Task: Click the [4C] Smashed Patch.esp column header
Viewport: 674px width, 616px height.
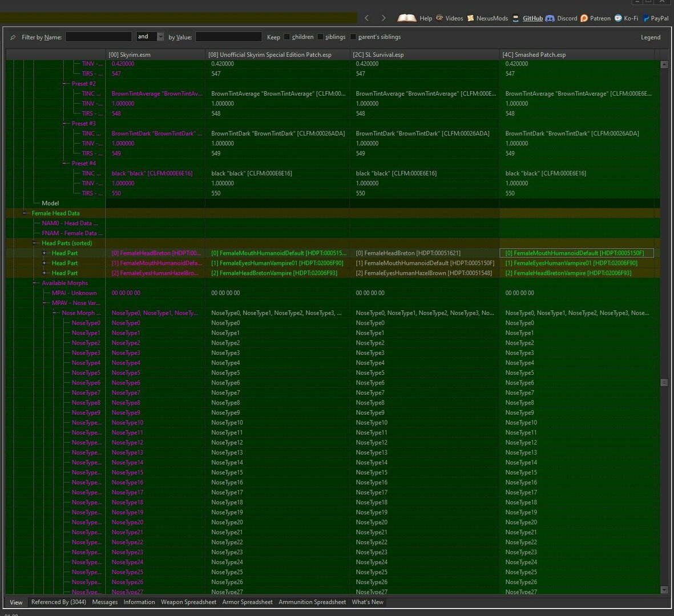Action: pyautogui.click(x=576, y=55)
